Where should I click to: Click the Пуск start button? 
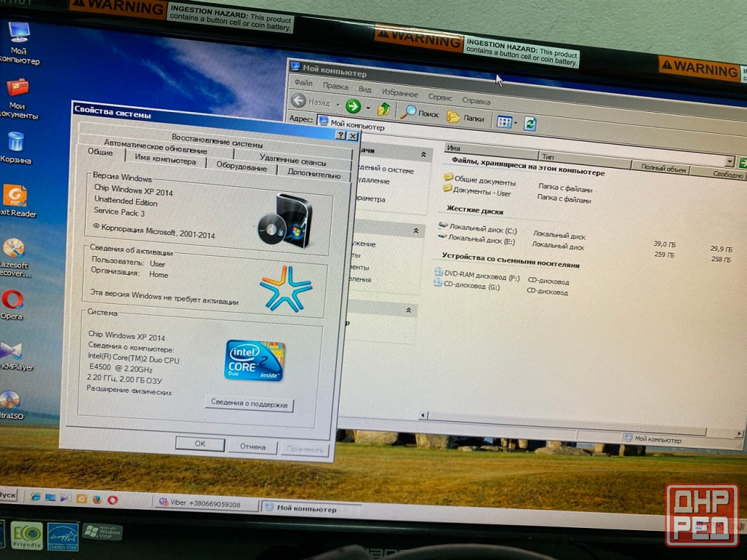click(7, 495)
